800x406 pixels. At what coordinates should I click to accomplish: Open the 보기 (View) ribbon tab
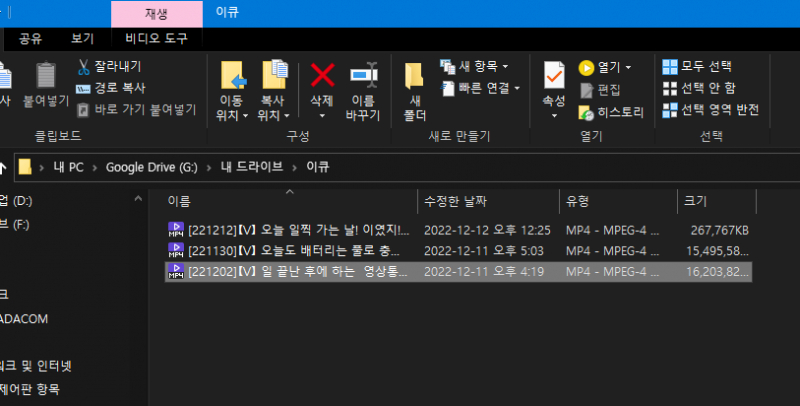(82, 38)
